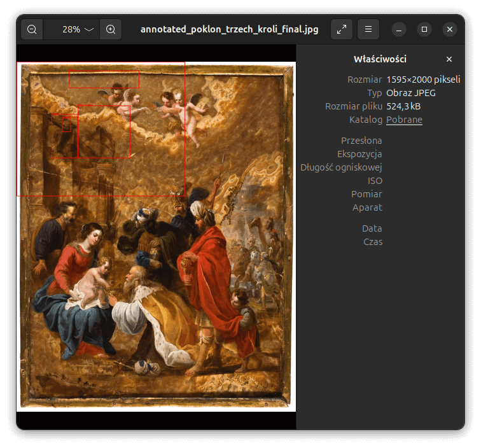
Task: Click the 'Aparat' label
Action: (368, 207)
